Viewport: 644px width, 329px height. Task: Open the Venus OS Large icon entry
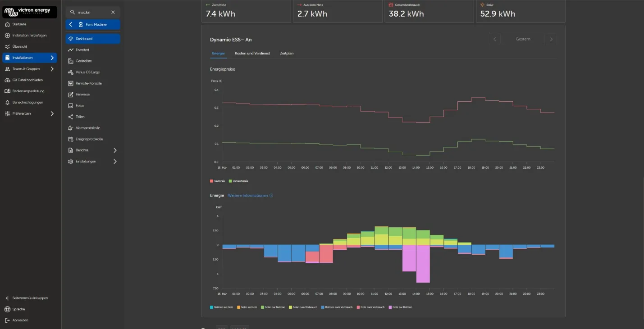pos(71,72)
